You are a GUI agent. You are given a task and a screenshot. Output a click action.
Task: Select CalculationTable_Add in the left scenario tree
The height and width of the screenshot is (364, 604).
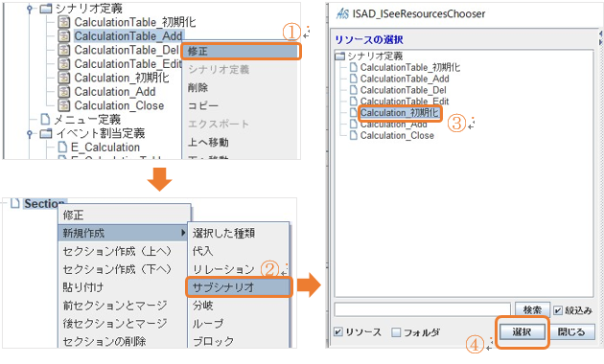(128, 35)
